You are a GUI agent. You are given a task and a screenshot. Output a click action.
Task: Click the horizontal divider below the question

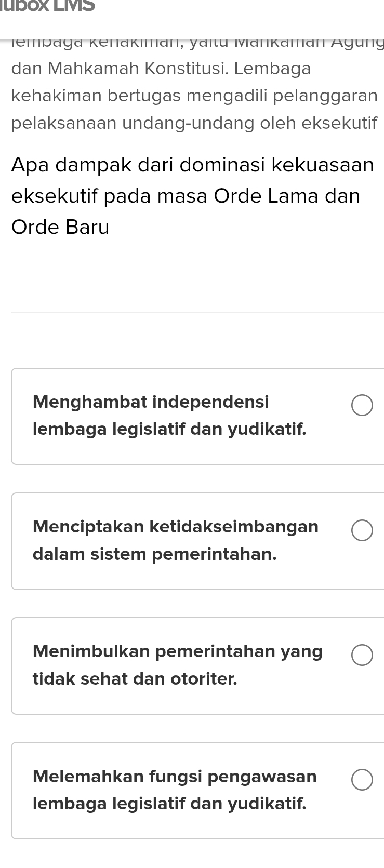pyautogui.click(x=197, y=313)
